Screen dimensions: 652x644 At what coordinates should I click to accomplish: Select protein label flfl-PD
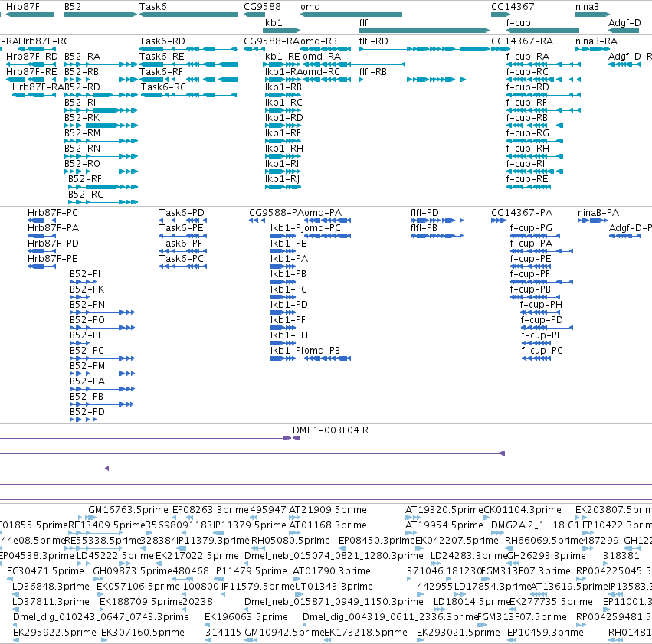(424, 213)
